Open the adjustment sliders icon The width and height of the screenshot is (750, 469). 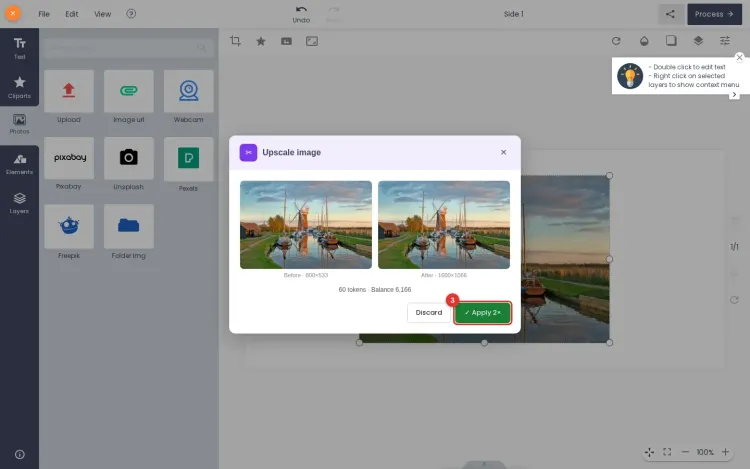coord(725,41)
